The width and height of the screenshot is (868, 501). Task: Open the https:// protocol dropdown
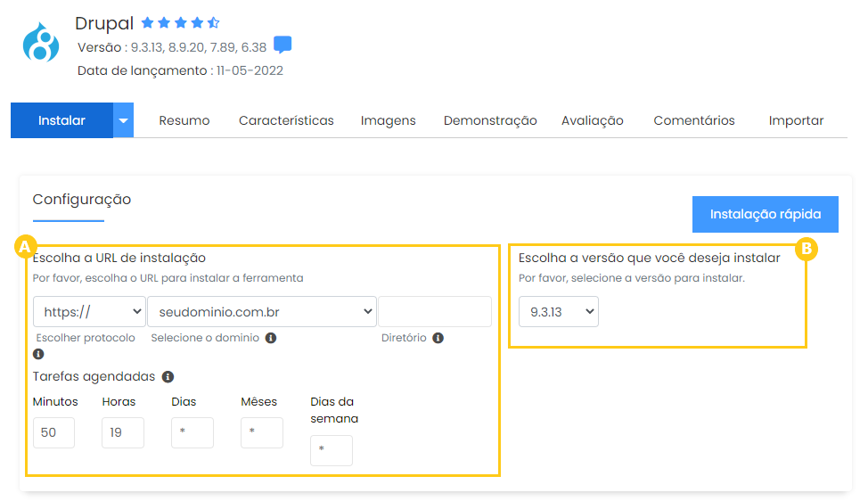coord(90,312)
